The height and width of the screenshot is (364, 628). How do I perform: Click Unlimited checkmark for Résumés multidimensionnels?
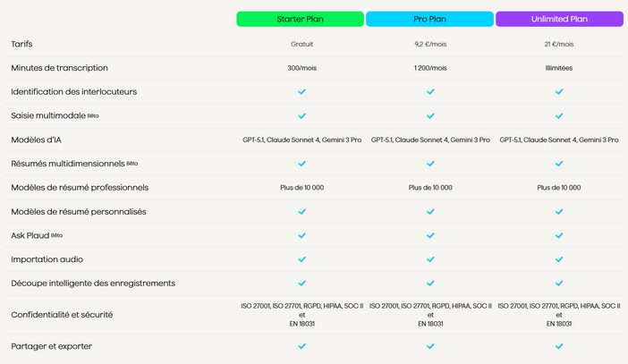(559, 164)
